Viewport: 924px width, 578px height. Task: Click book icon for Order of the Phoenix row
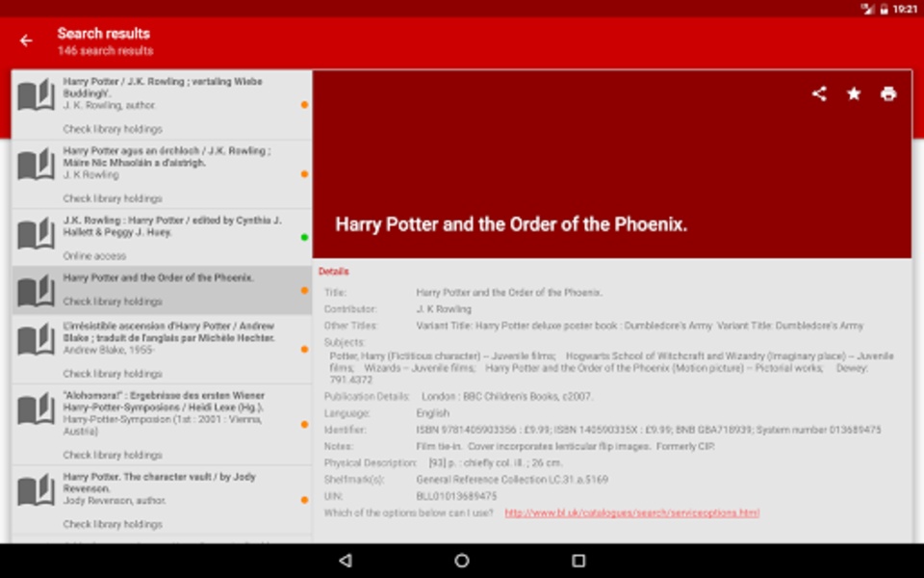[36, 291]
